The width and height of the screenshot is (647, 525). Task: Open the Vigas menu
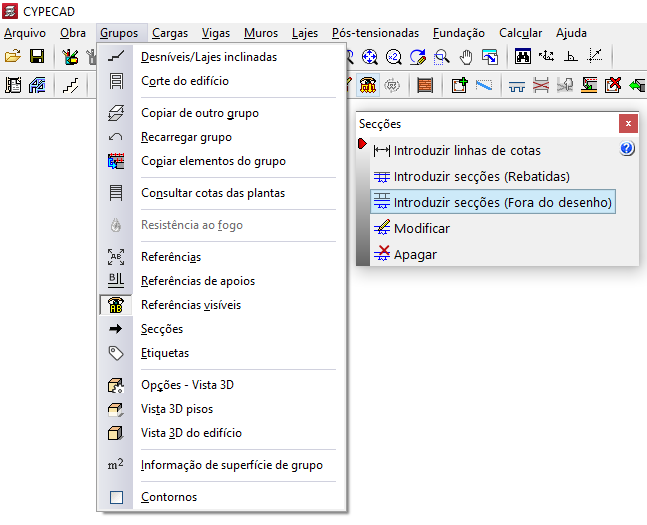tap(215, 33)
